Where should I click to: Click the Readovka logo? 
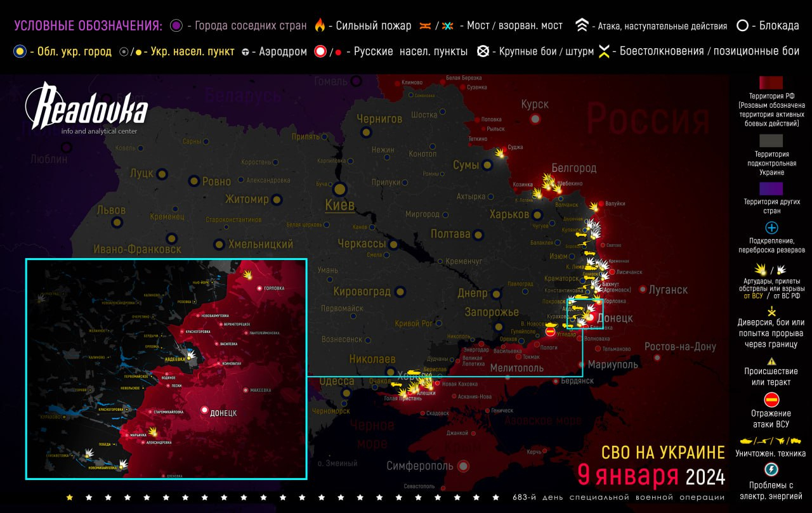(86, 107)
